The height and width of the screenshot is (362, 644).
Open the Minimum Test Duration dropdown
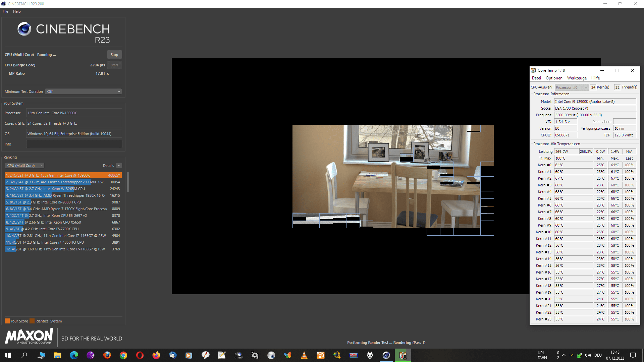pos(83,92)
